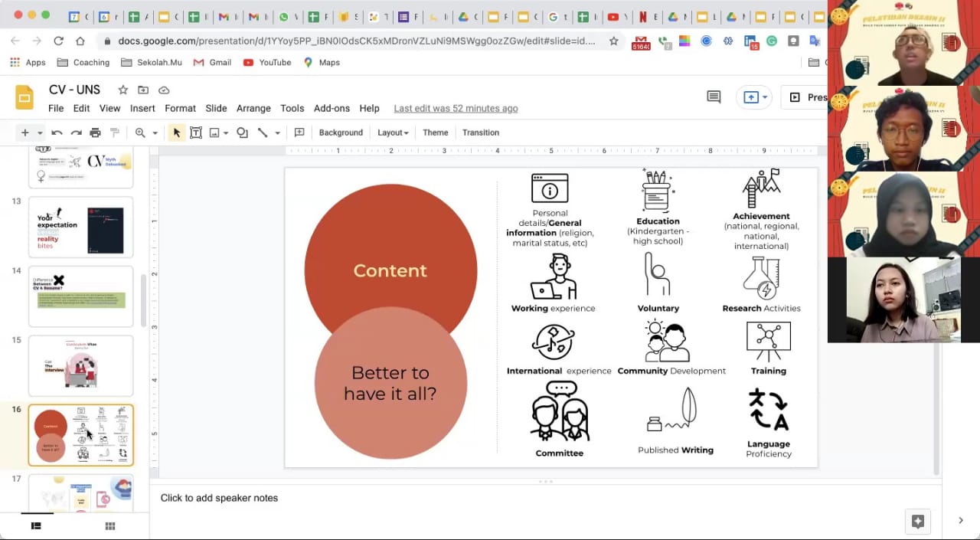Print the presentation using the printer icon

95,133
